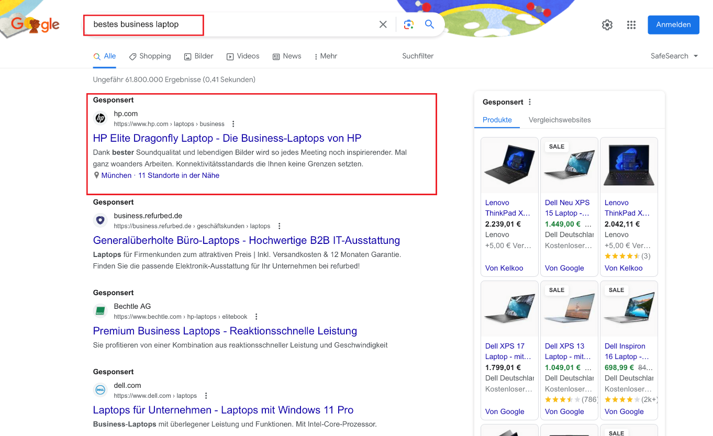
Task: Click Dell Inspiron 16 Laptop title
Action: click(x=627, y=351)
